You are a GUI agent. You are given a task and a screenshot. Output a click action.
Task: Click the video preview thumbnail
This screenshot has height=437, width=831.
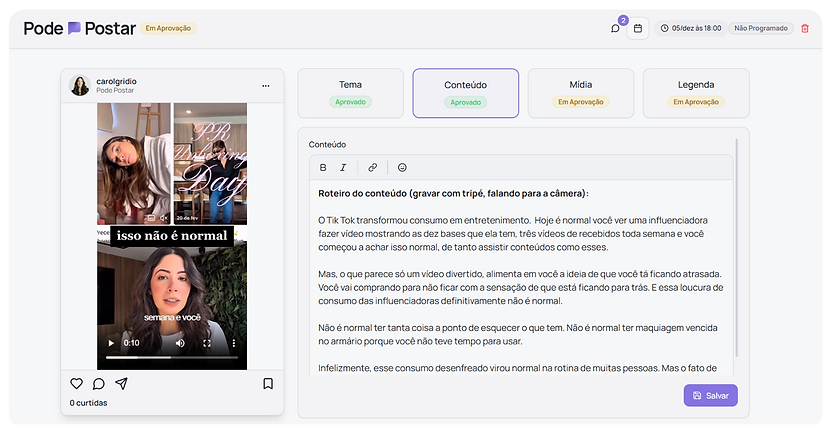click(x=172, y=236)
